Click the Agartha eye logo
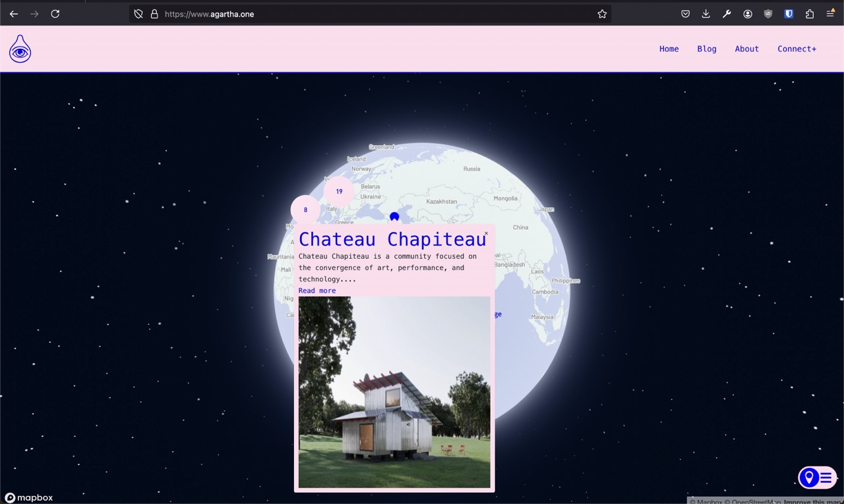The height and width of the screenshot is (504, 844). 20,49
